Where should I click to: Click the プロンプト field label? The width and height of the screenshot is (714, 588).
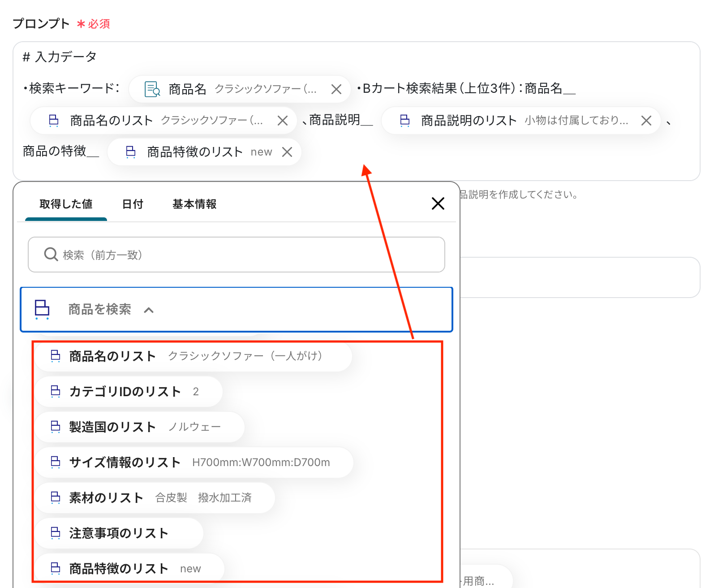click(x=41, y=24)
